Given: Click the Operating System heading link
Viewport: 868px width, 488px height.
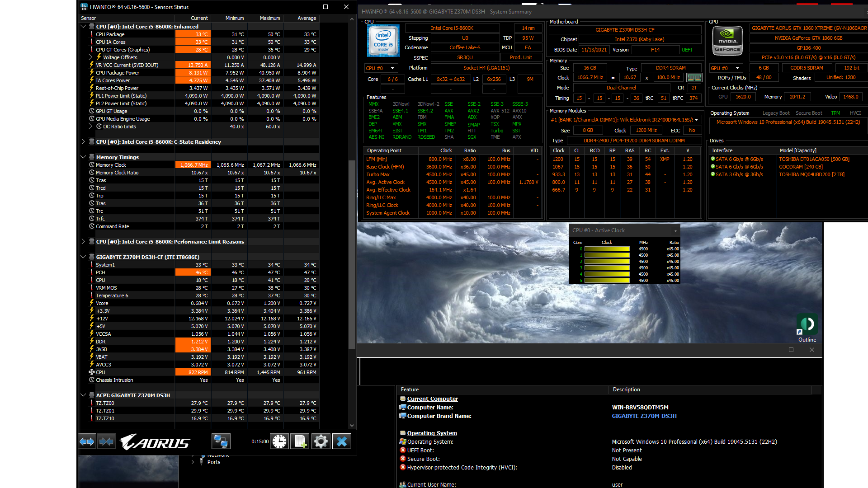Looking at the screenshot, I should (x=432, y=433).
